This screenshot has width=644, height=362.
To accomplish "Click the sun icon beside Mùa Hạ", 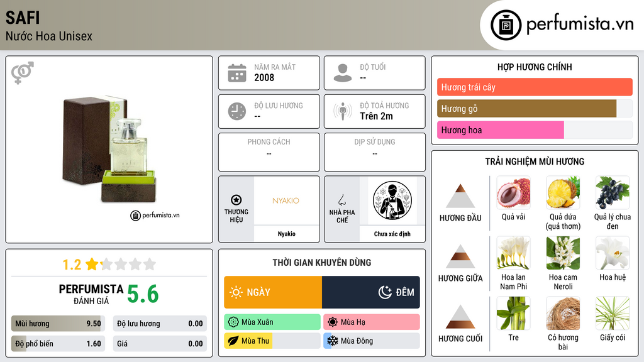I will pyautogui.click(x=333, y=322).
